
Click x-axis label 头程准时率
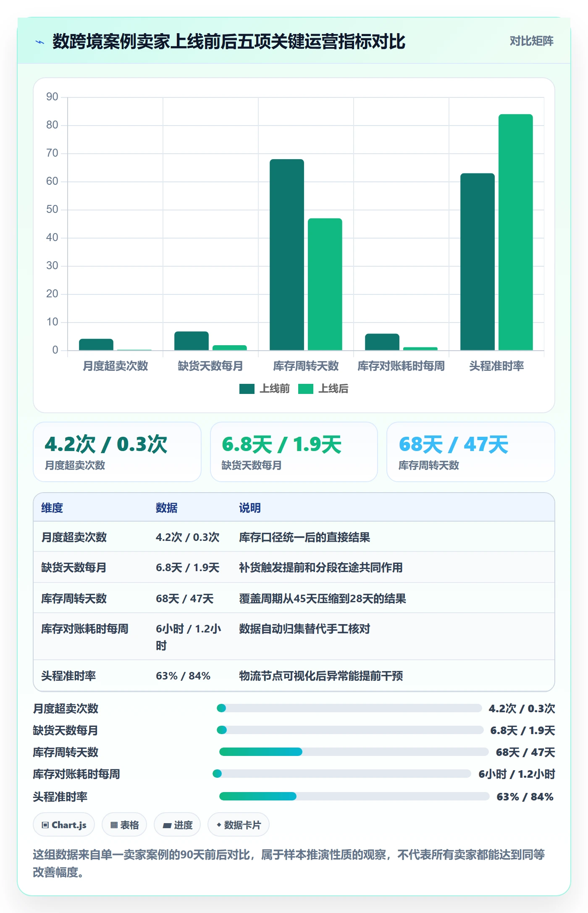[496, 366]
